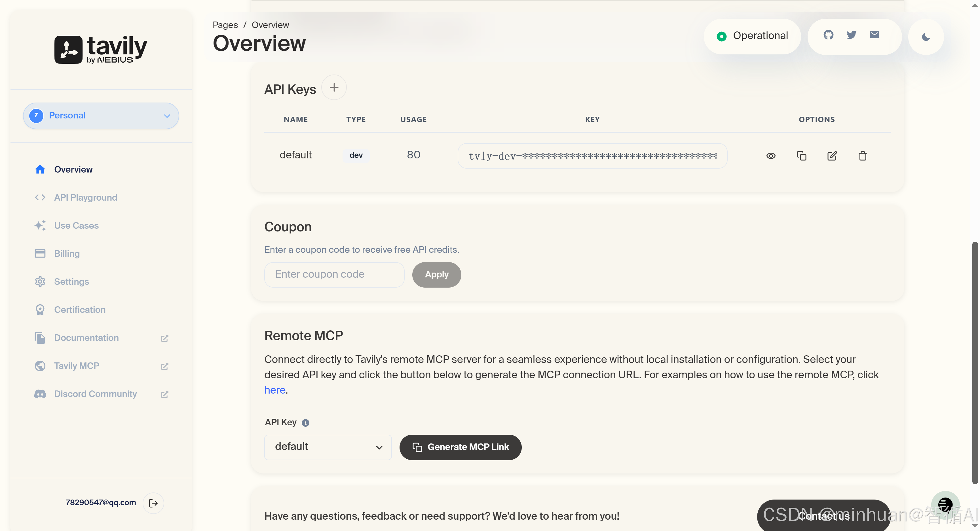Expand the Personal workspace dropdown
The image size is (980, 531).
(101, 116)
